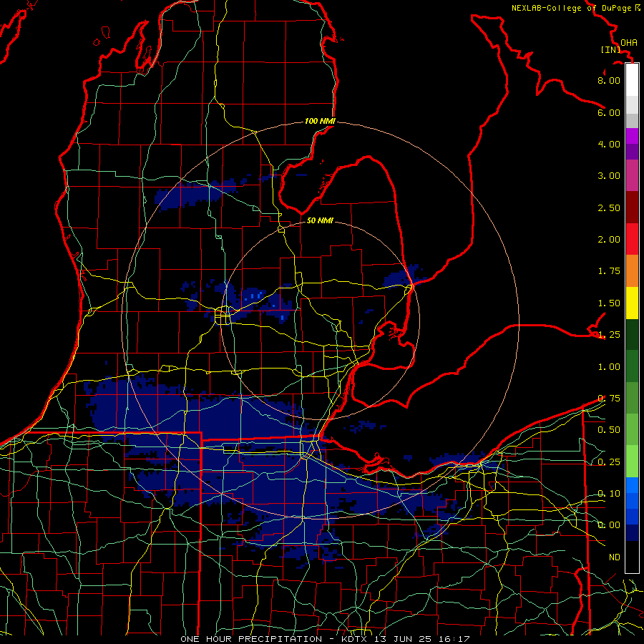The image size is (644, 644).
Task: Click the 8.00 legend value
Action: click(x=609, y=80)
